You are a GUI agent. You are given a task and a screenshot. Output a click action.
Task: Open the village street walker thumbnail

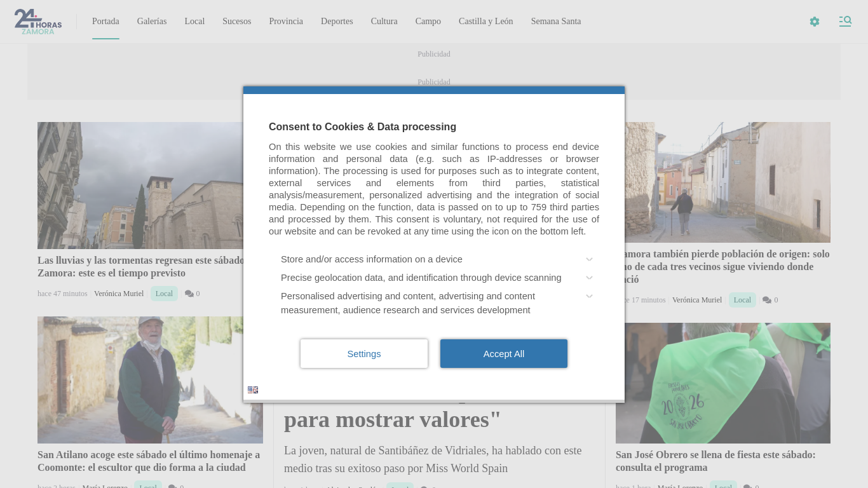(x=728, y=182)
